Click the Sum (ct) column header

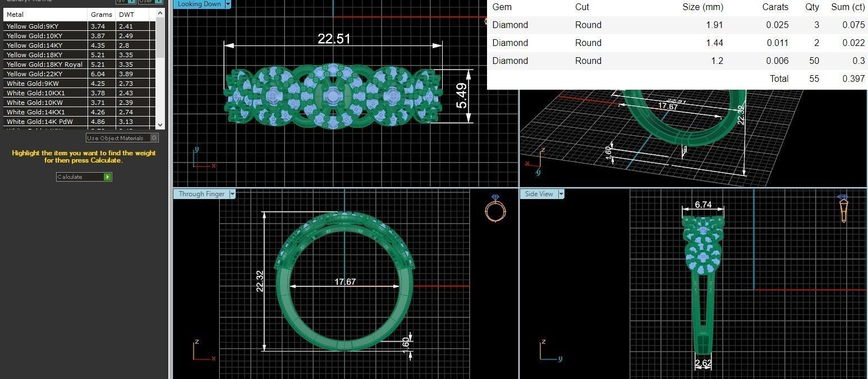pyautogui.click(x=848, y=7)
